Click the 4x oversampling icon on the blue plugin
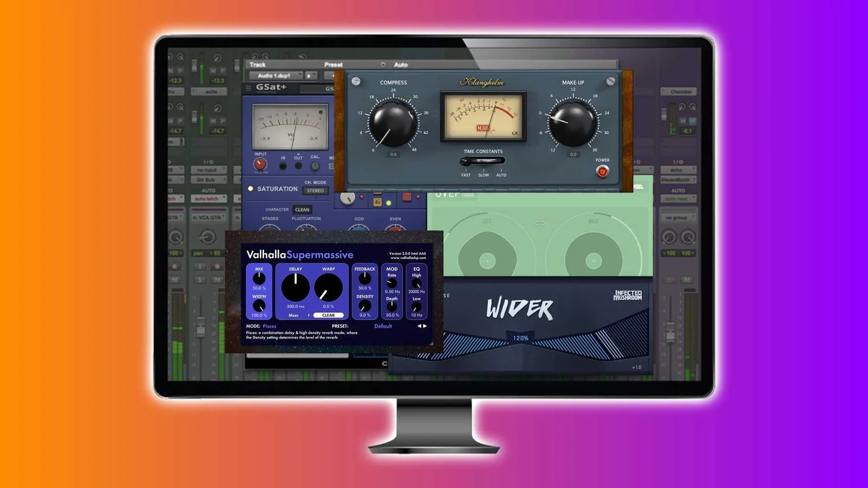 (x=378, y=202)
